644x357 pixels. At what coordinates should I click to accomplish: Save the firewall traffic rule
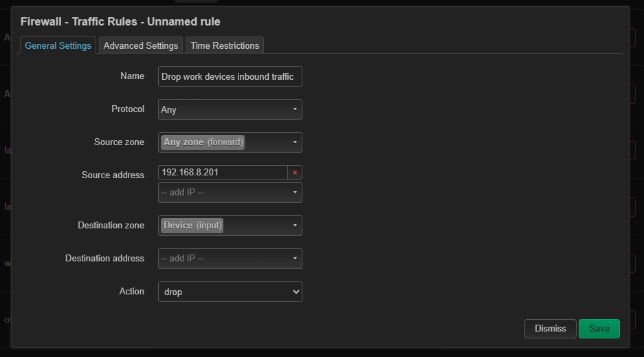[599, 329]
